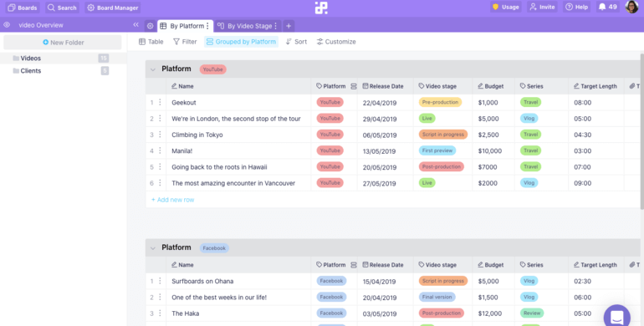Open the notifications bell showing 49
This screenshot has height=326, width=644.
coord(607,7)
